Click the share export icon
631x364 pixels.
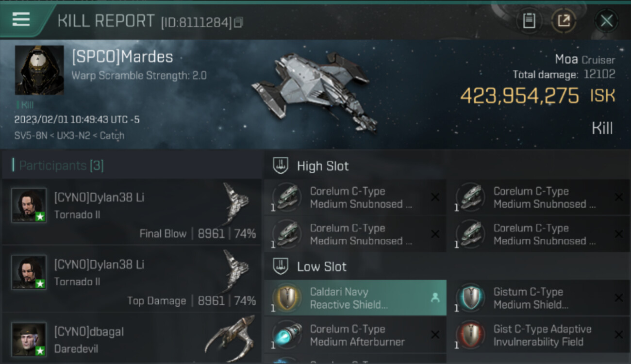point(564,20)
